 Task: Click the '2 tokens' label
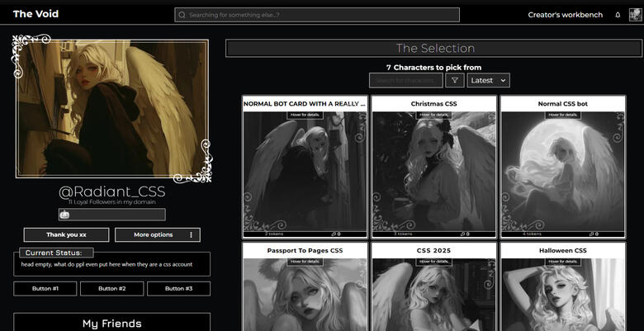point(274,234)
